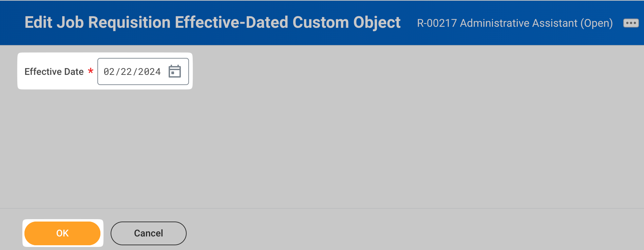
Task: Click blank footer space right of Cancel
Action: pyautogui.click(x=407, y=233)
